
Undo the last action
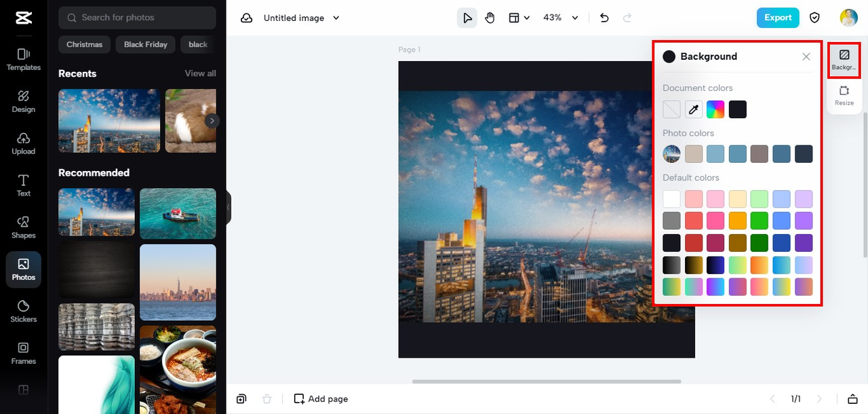tap(604, 18)
